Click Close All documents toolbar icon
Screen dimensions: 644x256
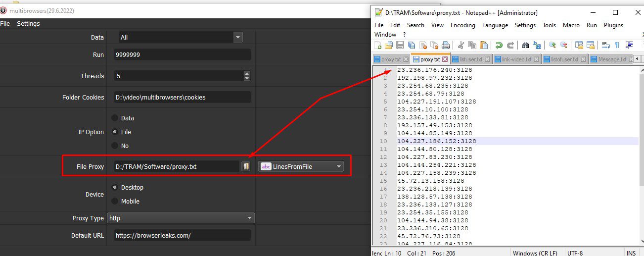434,45
